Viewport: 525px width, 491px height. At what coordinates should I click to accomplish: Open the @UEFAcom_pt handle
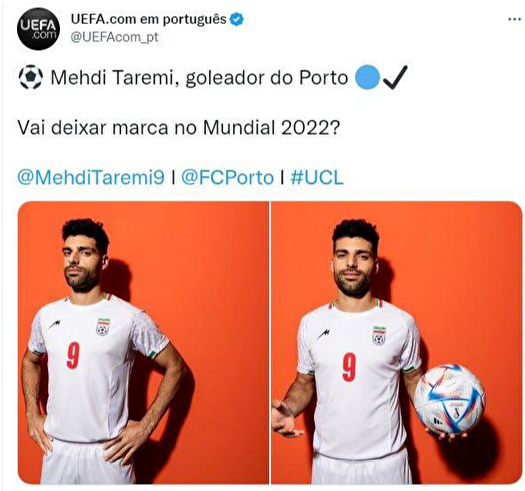click(x=114, y=37)
